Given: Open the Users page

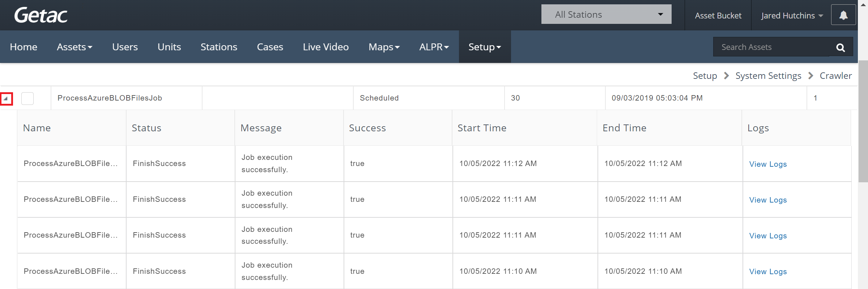Looking at the screenshot, I should 125,47.
